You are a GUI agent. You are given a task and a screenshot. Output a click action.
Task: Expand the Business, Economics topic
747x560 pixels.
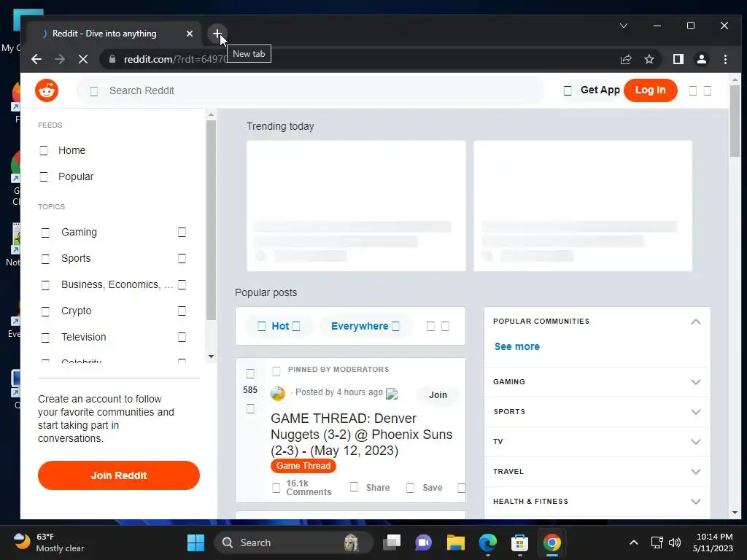(x=182, y=284)
